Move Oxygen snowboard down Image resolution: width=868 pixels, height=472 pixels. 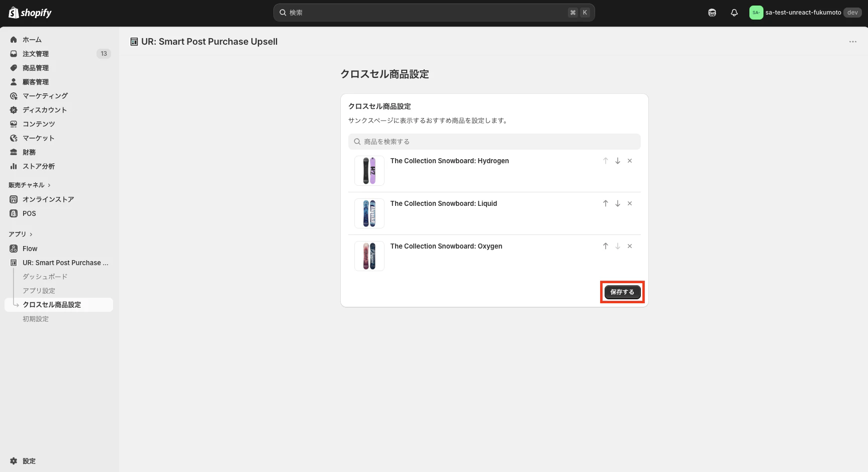618,246
